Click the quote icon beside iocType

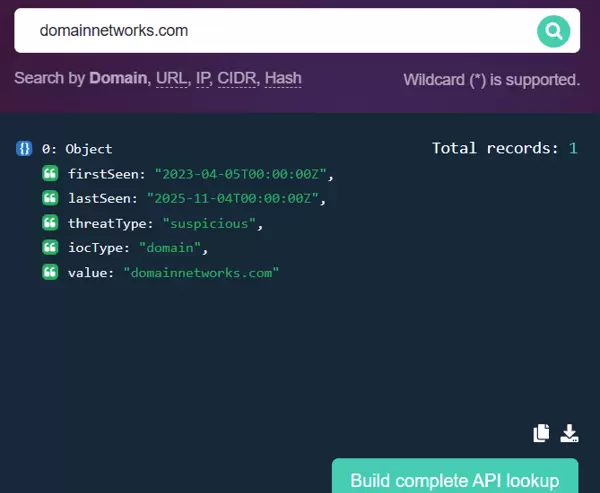(50, 247)
